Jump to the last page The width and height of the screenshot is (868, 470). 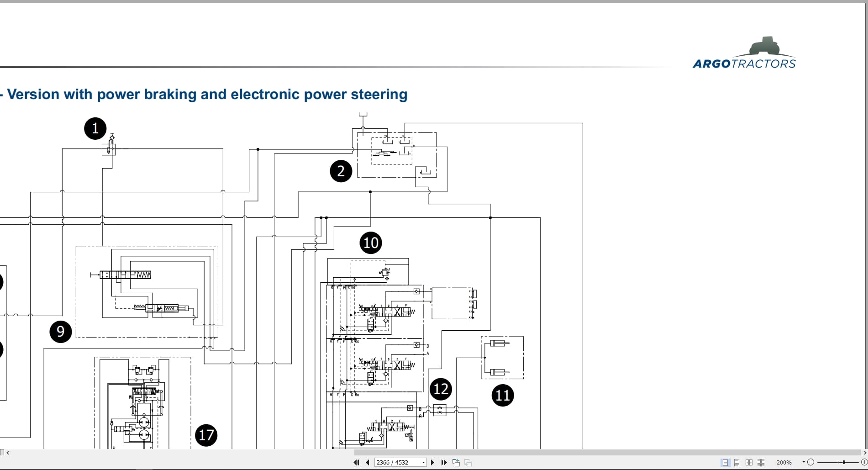(444, 462)
